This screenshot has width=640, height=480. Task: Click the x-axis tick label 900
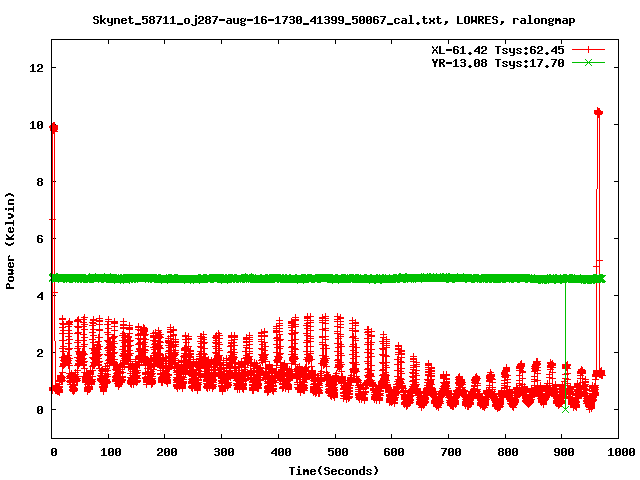(564, 452)
